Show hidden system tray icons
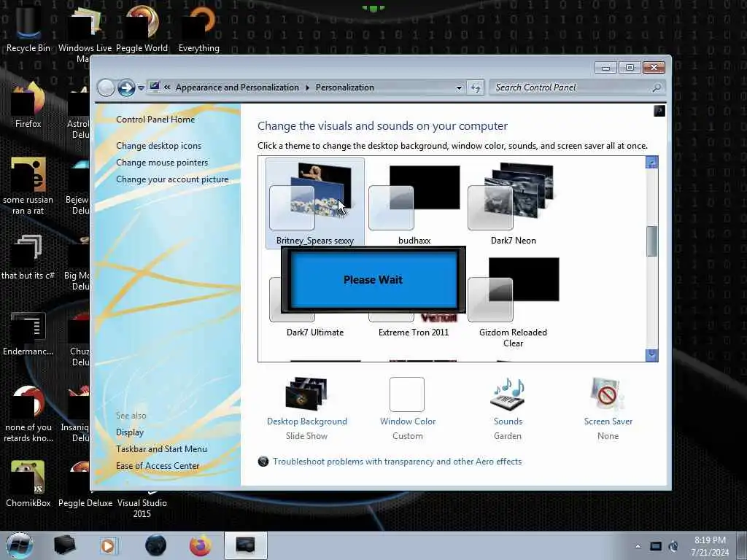747x560 pixels. [x=638, y=546]
